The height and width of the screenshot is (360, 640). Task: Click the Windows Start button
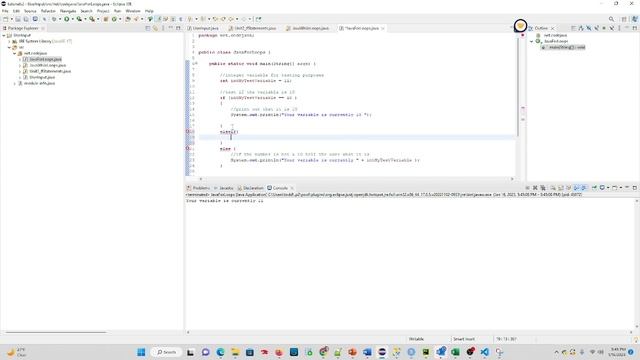(141, 352)
